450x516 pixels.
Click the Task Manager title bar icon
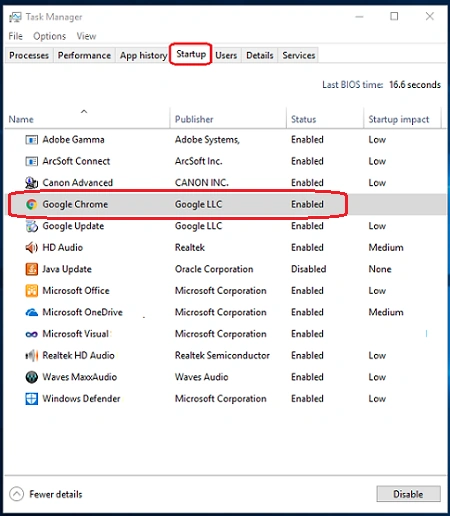point(15,17)
